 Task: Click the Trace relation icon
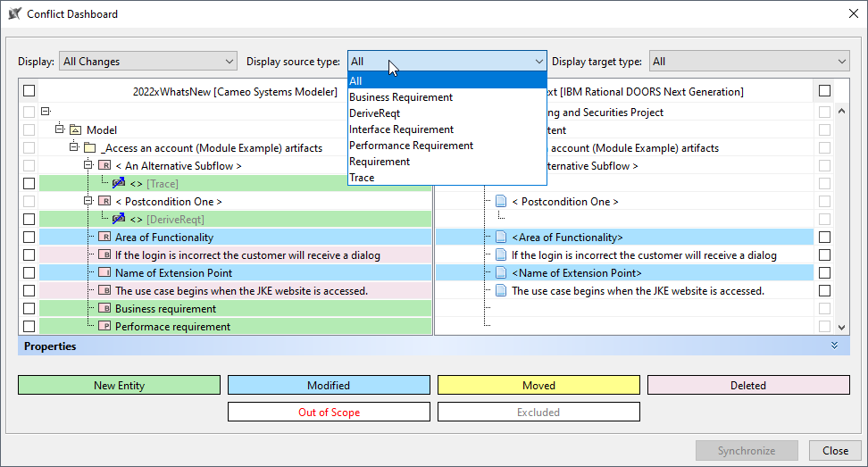click(x=119, y=184)
